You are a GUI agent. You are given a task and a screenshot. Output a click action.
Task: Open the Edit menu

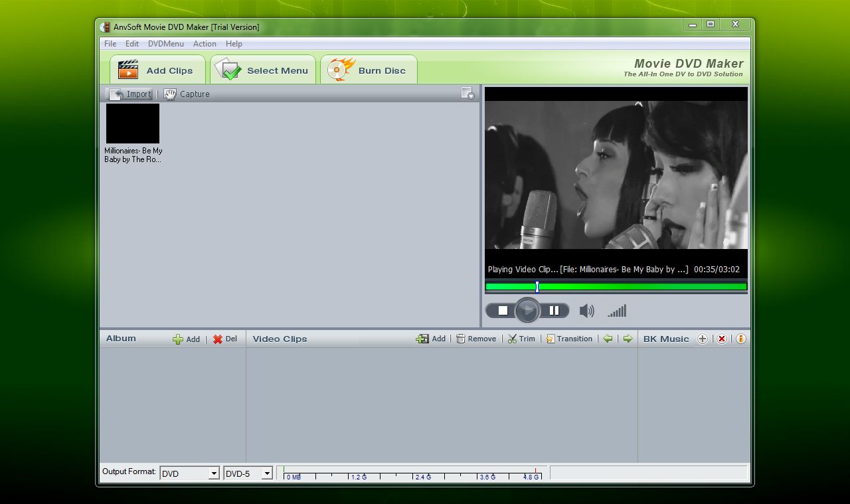(132, 44)
